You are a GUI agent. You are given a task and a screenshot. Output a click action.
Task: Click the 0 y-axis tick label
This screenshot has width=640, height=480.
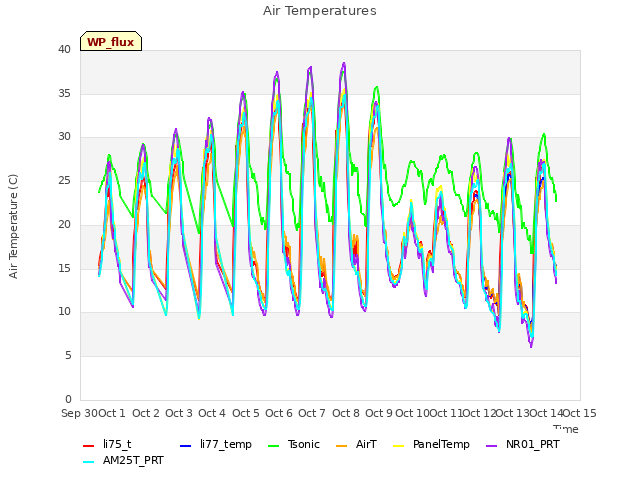click(68, 399)
